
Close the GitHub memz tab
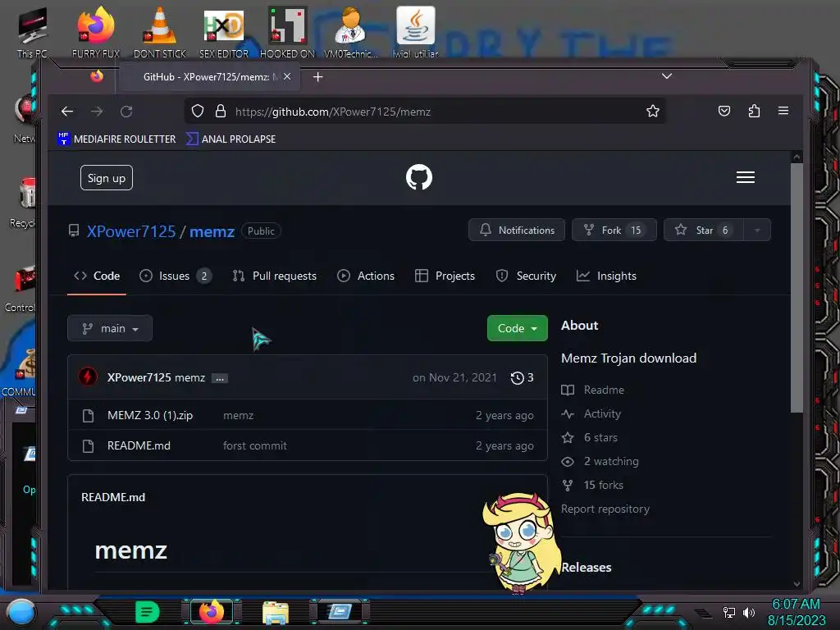pos(287,76)
